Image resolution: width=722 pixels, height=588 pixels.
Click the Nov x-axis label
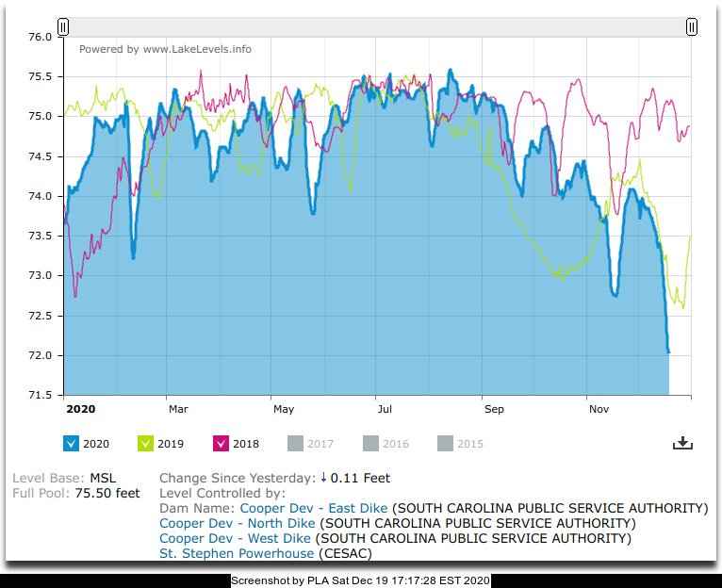[x=599, y=409]
